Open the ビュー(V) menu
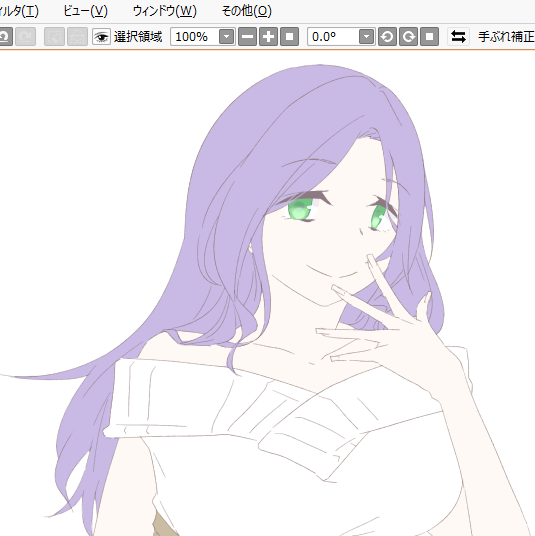 85,11
